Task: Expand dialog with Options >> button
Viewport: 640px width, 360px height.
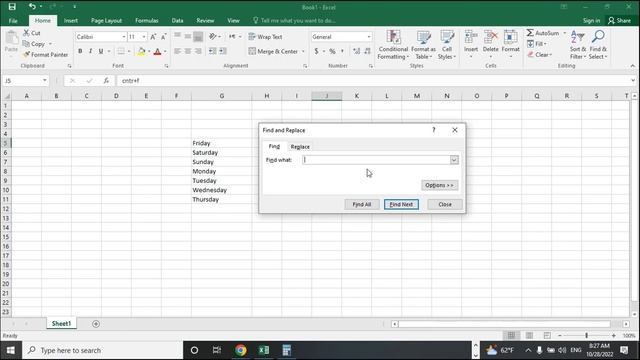Action: (439, 185)
